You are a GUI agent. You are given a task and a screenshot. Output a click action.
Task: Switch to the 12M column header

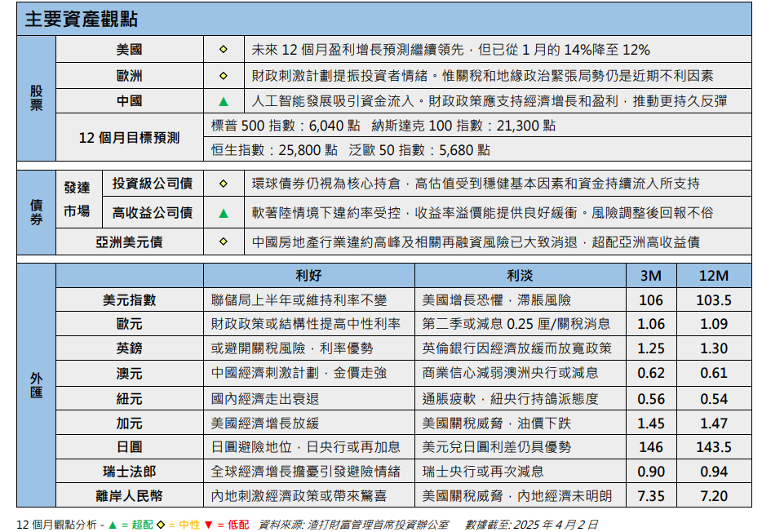click(x=714, y=275)
